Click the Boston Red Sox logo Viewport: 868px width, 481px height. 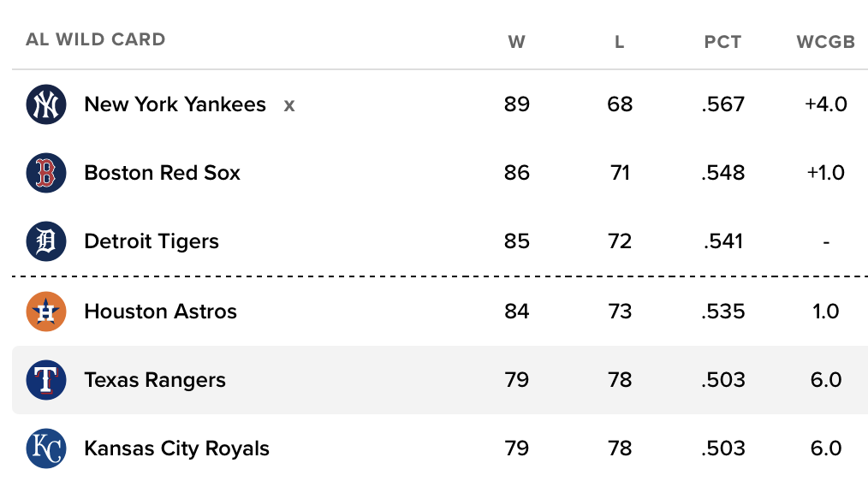46,173
